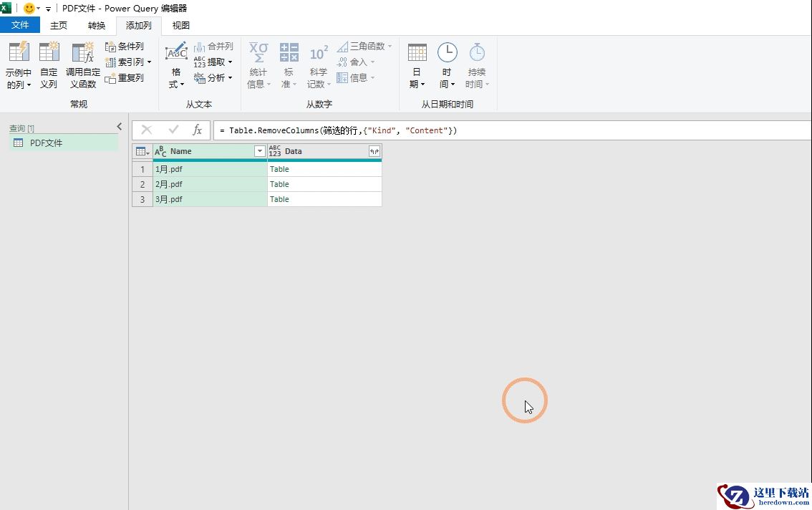The image size is (812, 510).
Task: Cancel formula edit with the X icon
Action: 147,130
